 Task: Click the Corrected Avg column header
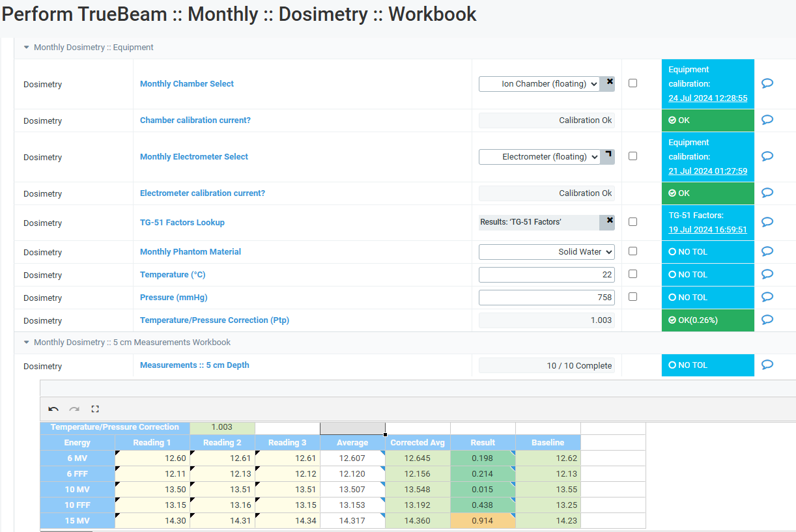click(x=418, y=442)
